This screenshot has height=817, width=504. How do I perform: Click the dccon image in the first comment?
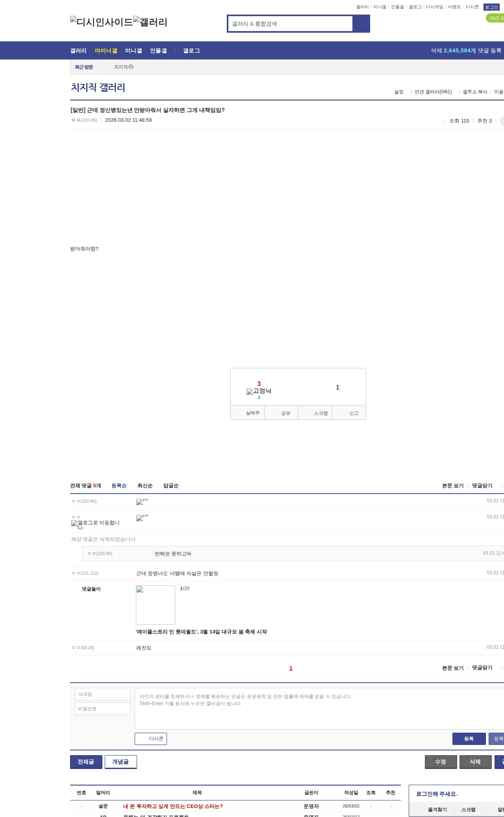139,502
